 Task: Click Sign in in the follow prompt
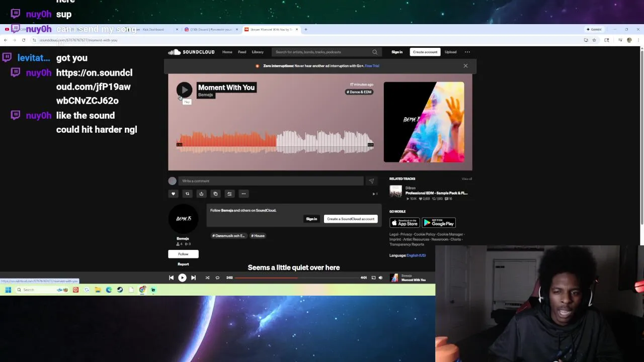click(311, 219)
